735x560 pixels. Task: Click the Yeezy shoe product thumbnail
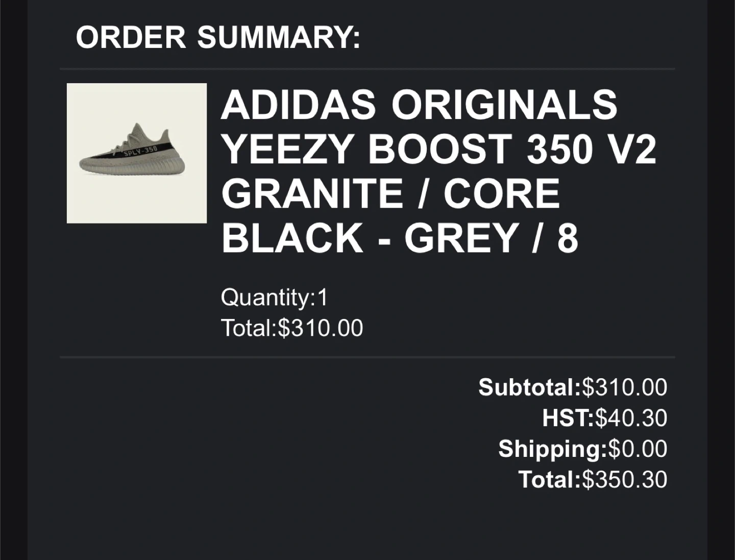(x=137, y=153)
